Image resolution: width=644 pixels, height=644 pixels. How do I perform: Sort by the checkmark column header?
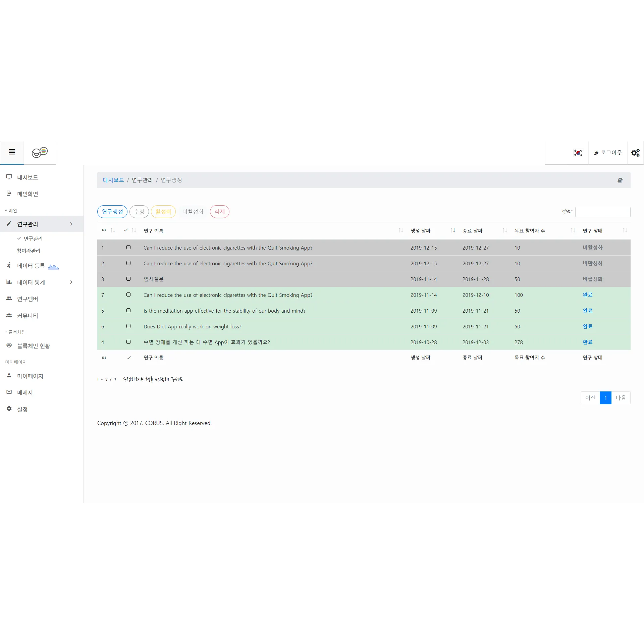[130, 230]
